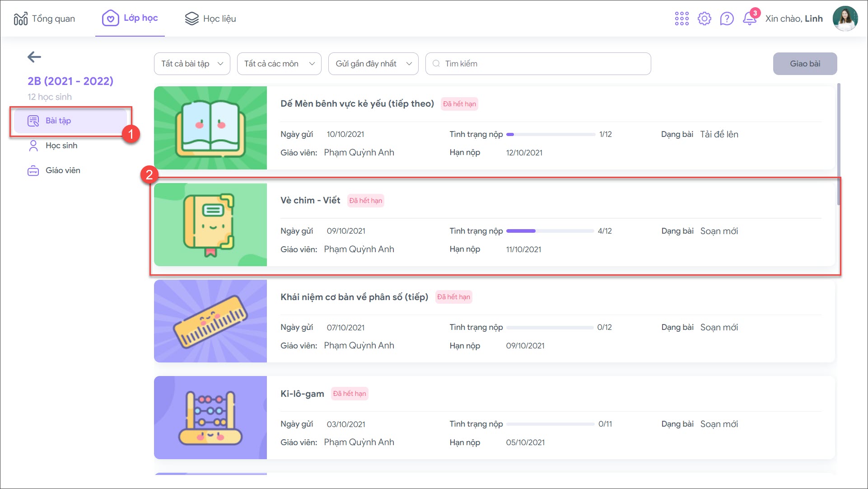
Task: Click the user avatar picture
Action: (x=845, y=19)
